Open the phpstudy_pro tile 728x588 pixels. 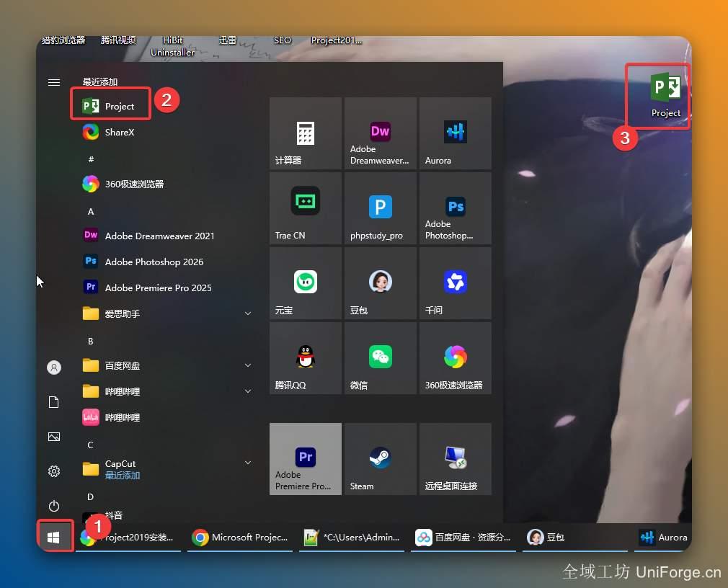tap(381, 208)
